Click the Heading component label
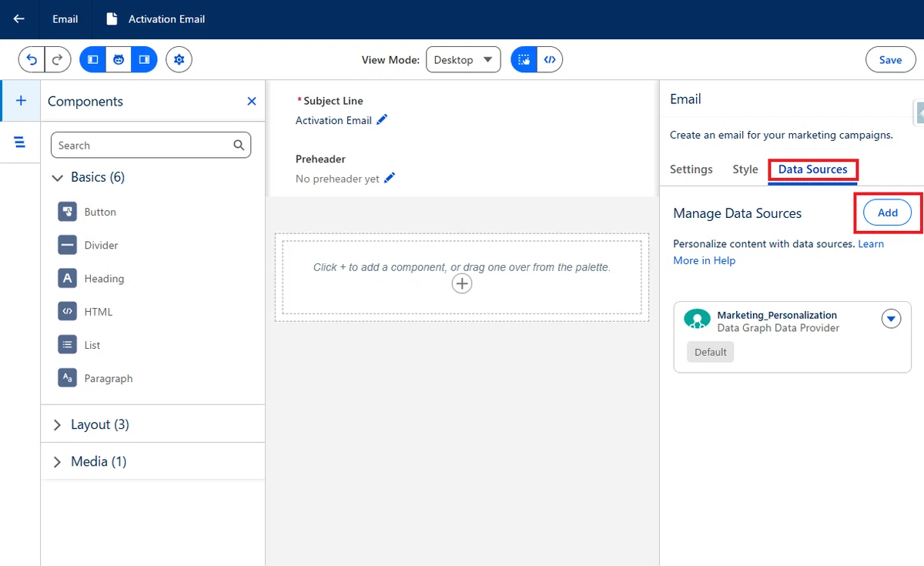This screenshot has height=566, width=924. (x=104, y=279)
